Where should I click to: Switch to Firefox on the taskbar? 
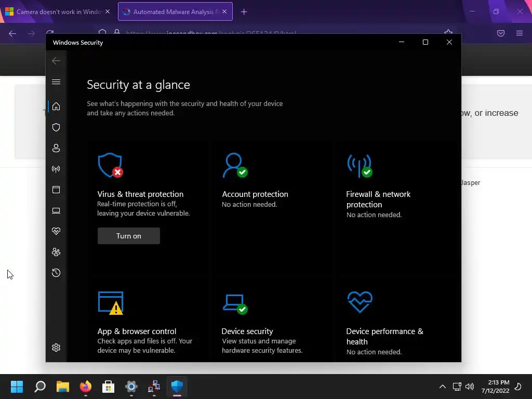coord(86,387)
